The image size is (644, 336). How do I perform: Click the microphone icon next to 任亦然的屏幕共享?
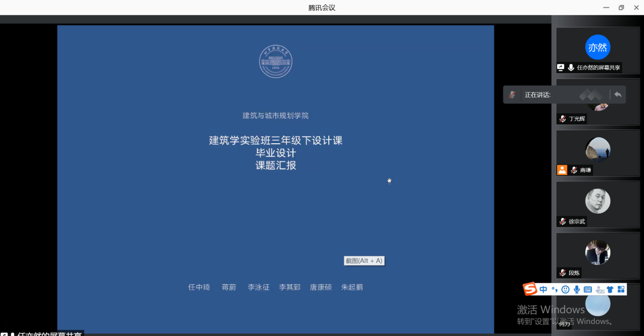[x=571, y=67]
